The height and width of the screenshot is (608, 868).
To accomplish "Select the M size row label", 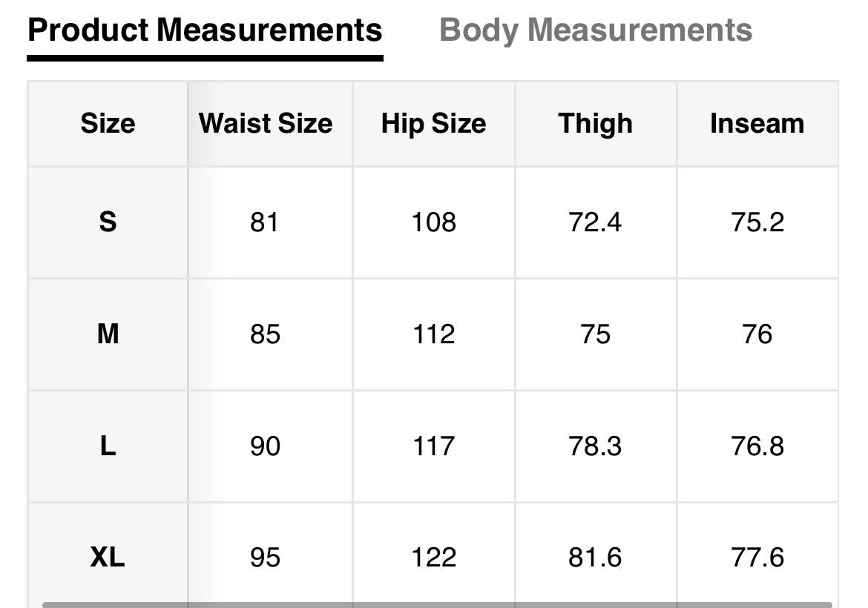I will (108, 334).
